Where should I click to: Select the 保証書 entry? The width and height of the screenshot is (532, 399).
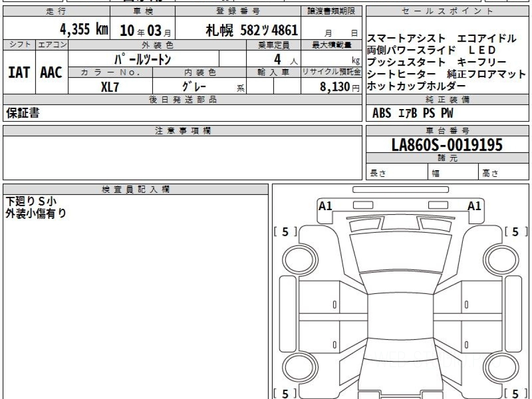pyautogui.click(x=23, y=113)
